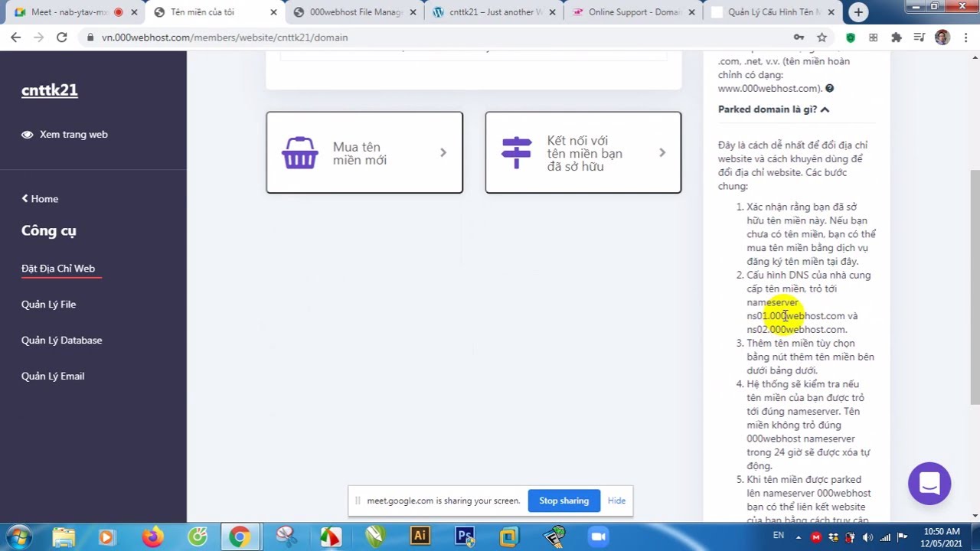Click the EN language indicator in the taskbar
The width and height of the screenshot is (980, 551).
pyautogui.click(x=779, y=535)
